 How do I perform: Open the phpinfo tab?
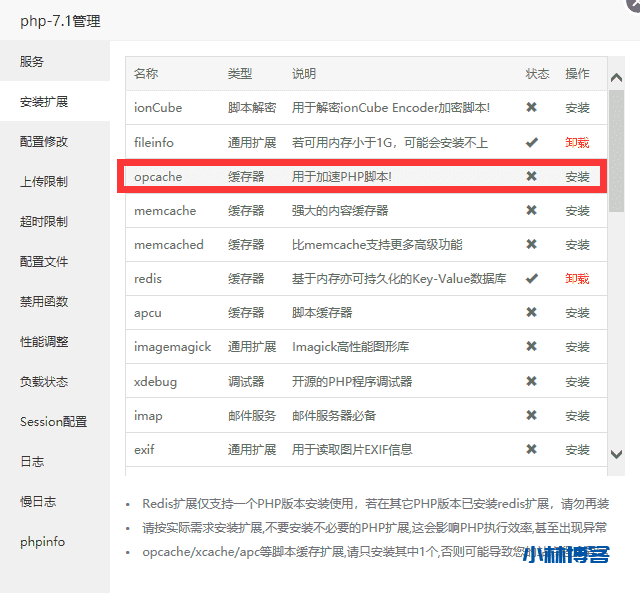pyautogui.click(x=42, y=542)
